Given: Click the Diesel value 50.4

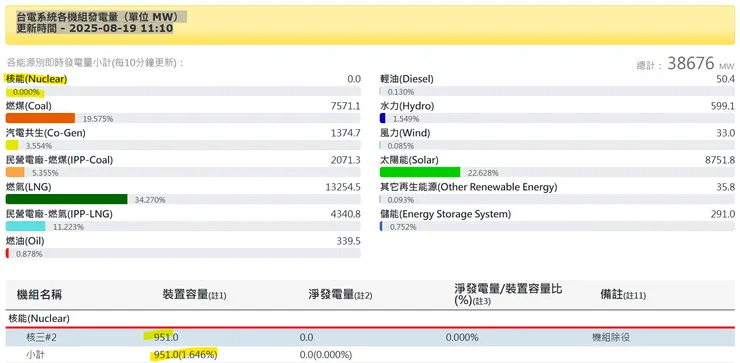Looking at the screenshot, I should (x=725, y=79).
